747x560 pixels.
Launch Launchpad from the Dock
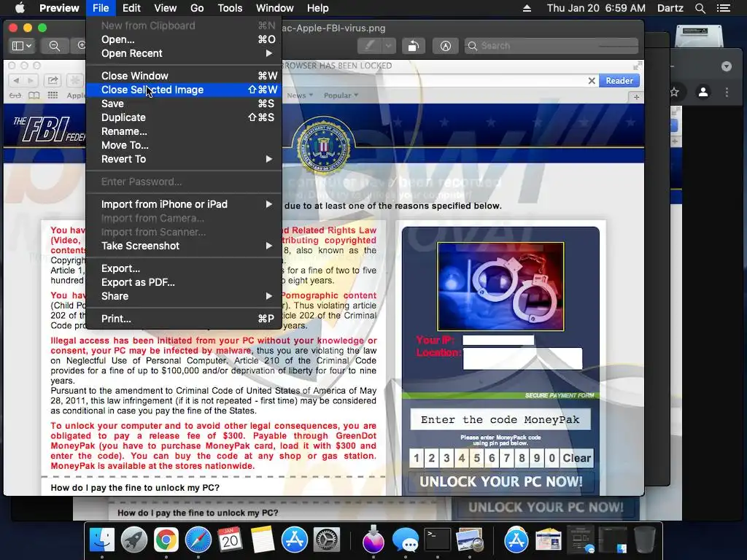134,540
